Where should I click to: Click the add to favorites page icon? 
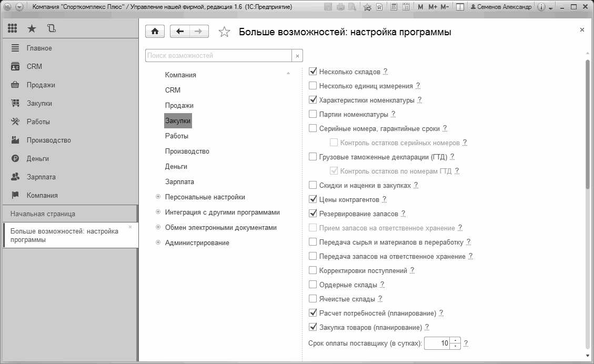379,7
